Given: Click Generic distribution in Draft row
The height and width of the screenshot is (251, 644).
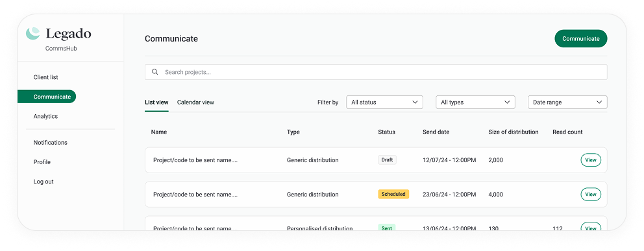Looking at the screenshot, I should pyautogui.click(x=312, y=160).
